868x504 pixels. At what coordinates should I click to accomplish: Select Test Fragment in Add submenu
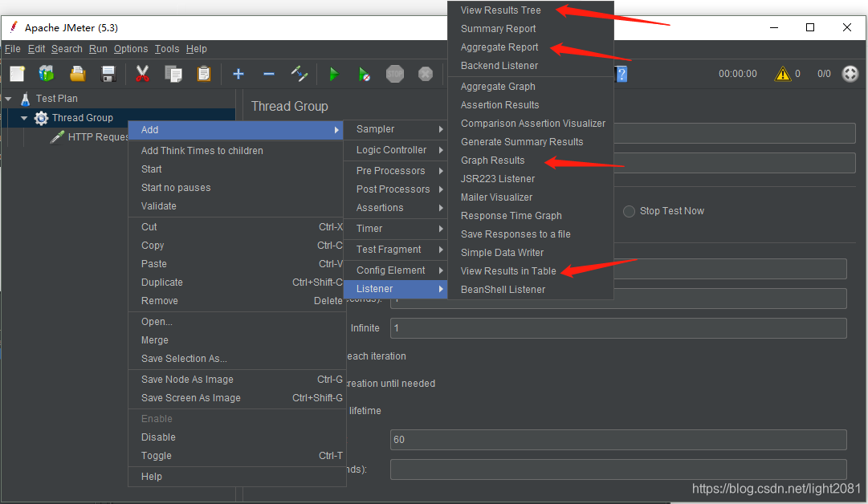[x=395, y=250]
